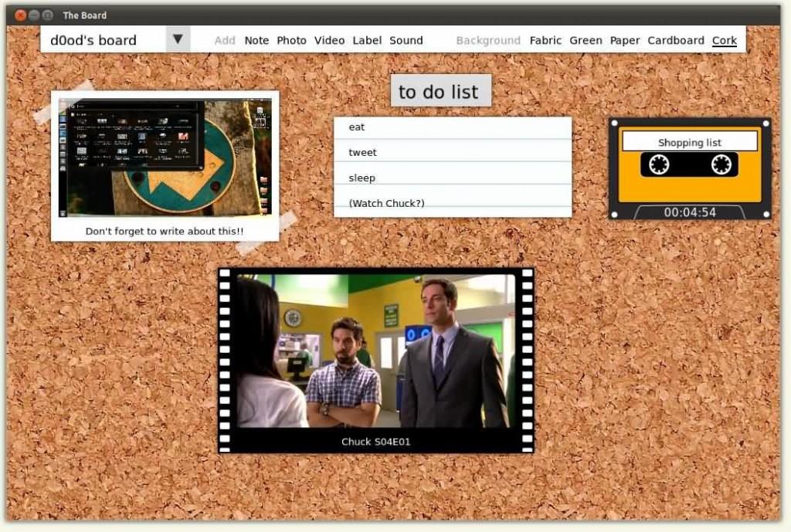Add a new Note to the board
The height and width of the screenshot is (532, 791).
coord(256,40)
